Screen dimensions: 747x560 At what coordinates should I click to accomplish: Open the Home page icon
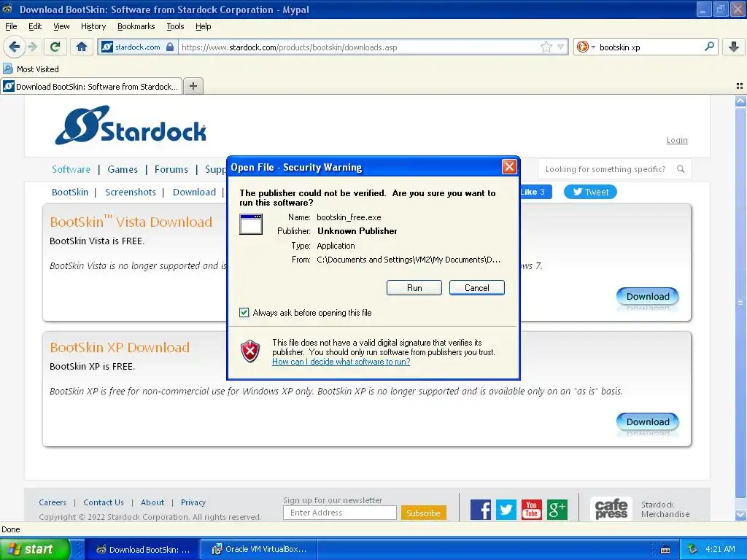pyautogui.click(x=82, y=47)
